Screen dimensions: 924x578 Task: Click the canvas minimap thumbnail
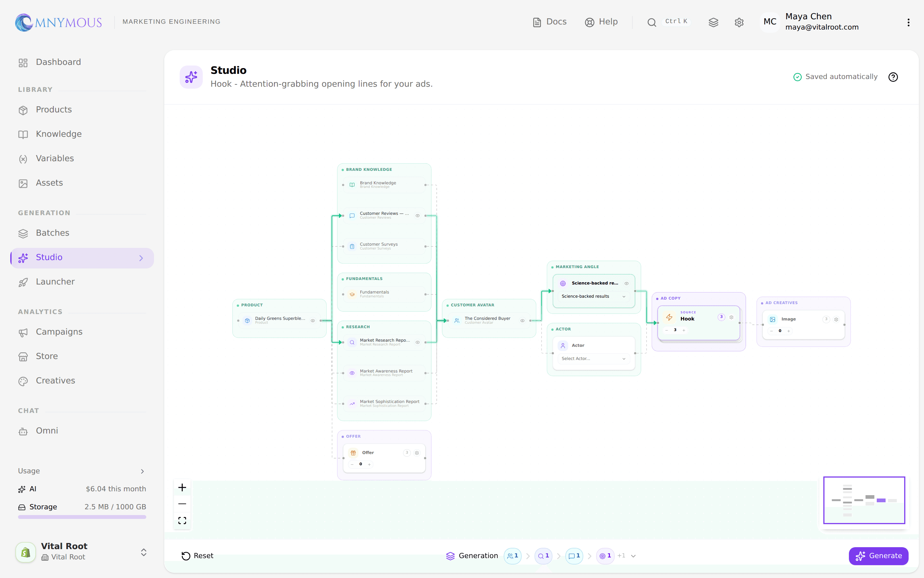point(864,500)
